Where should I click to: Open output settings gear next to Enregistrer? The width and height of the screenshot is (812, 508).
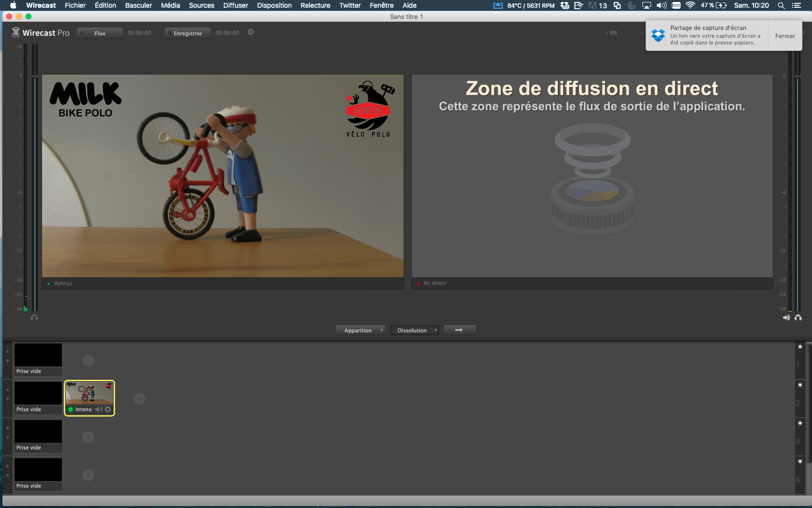(250, 32)
